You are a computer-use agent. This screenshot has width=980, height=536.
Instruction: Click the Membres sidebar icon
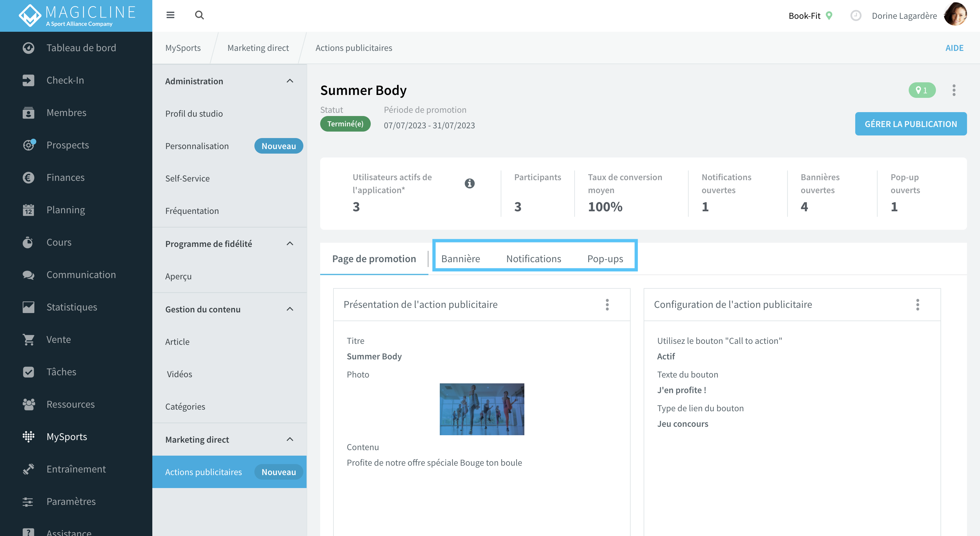click(x=29, y=112)
